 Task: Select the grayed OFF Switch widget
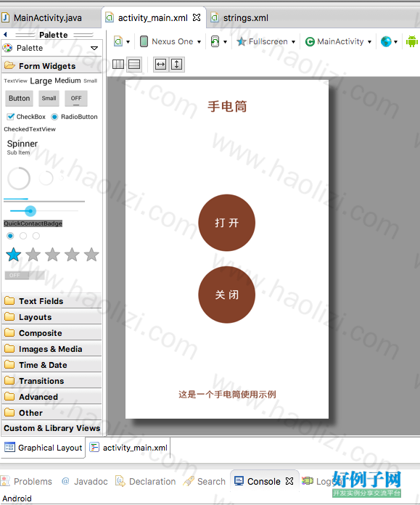(x=25, y=275)
